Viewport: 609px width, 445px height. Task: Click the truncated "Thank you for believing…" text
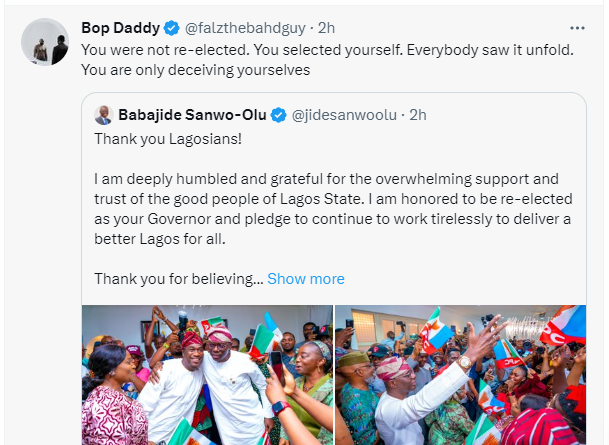[x=178, y=279]
